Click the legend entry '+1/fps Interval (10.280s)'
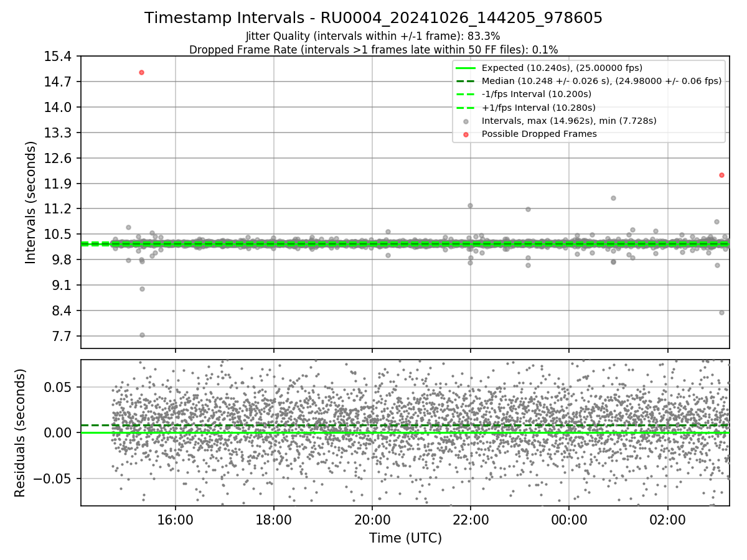Screen dimensions: 747x560 [x=538, y=107]
